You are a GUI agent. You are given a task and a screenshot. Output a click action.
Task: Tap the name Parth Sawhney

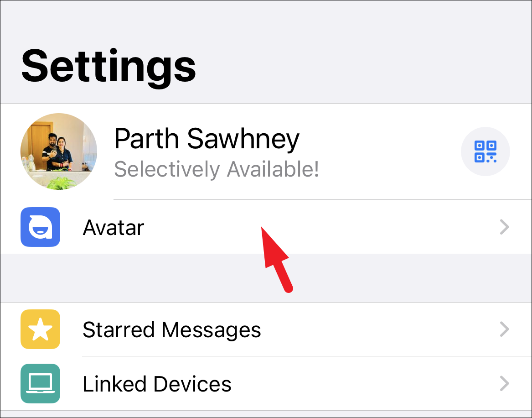coord(207,139)
